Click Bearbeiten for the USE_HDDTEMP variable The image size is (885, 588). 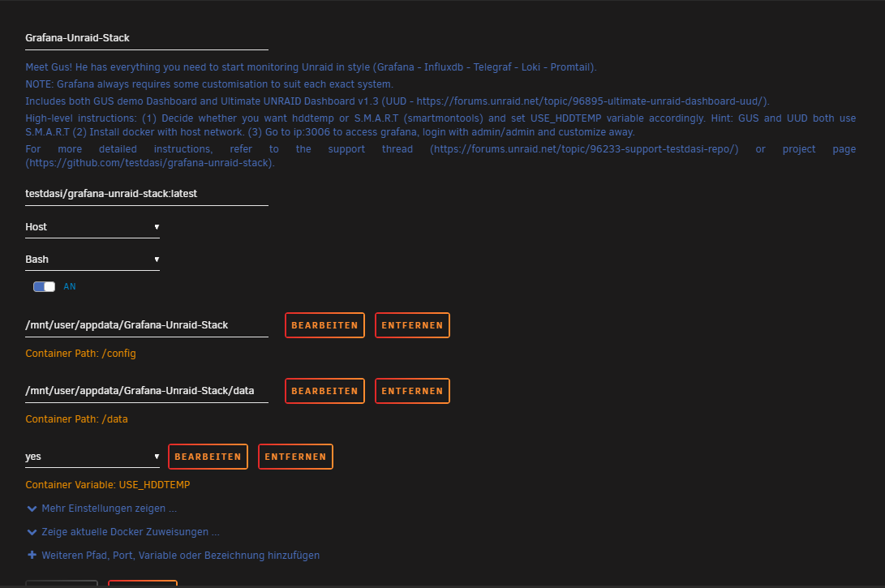tap(208, 457)
